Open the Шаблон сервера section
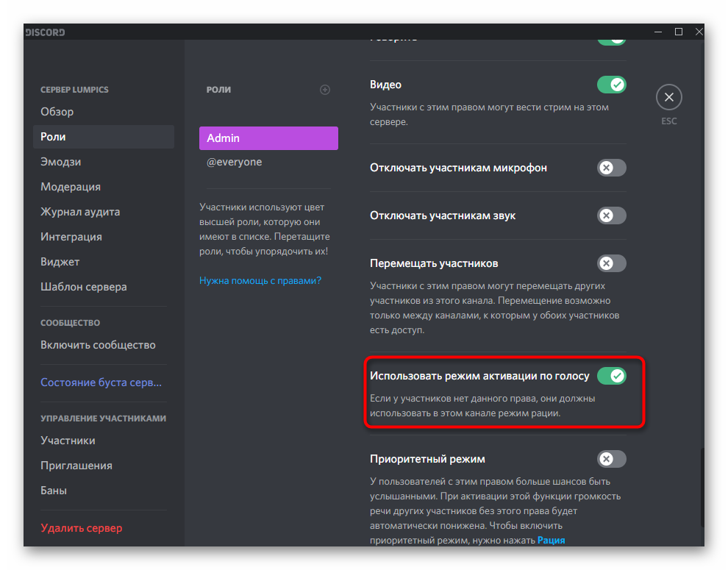 [84, 287]
